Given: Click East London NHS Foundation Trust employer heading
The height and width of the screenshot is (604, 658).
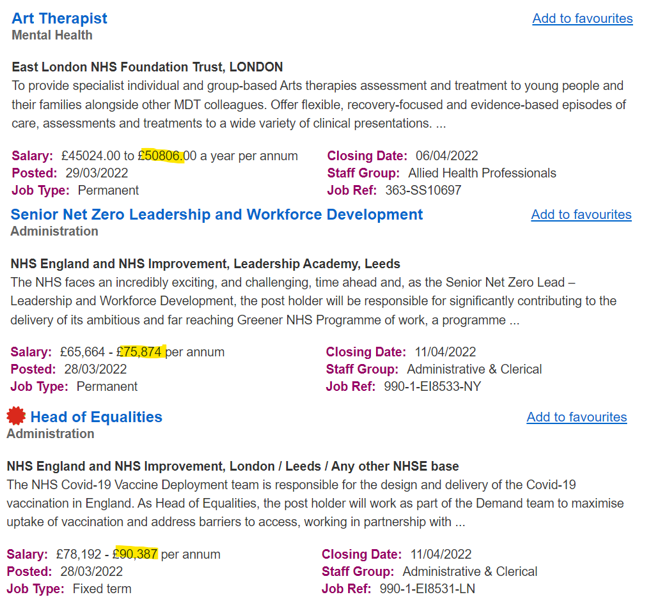Looking at the screenshot, I should [147, 67].
